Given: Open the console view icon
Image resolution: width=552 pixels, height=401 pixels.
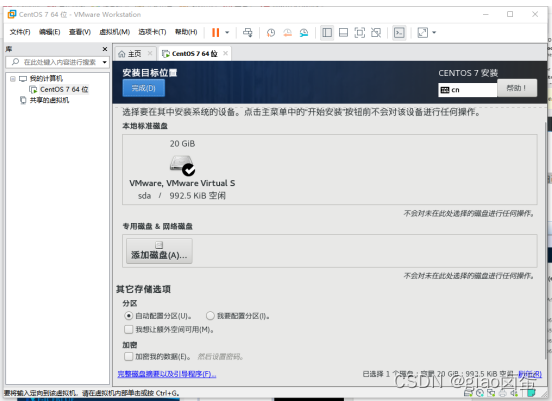Looking at the screenshot, I should pos(399,32).
